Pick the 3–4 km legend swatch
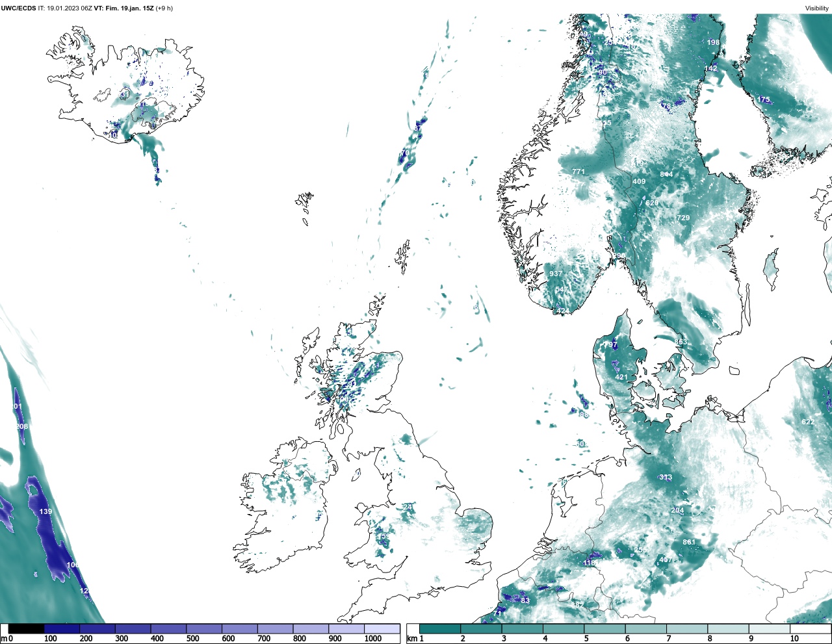The image size is (832, 644). coord(522,629)
